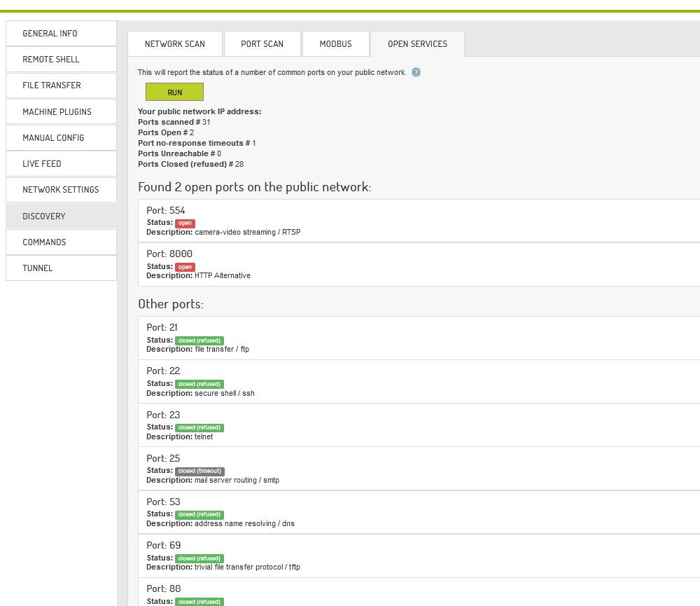Open Manual Config section
Viewport: 700px width, 606px height.
(x=61, y=138)
